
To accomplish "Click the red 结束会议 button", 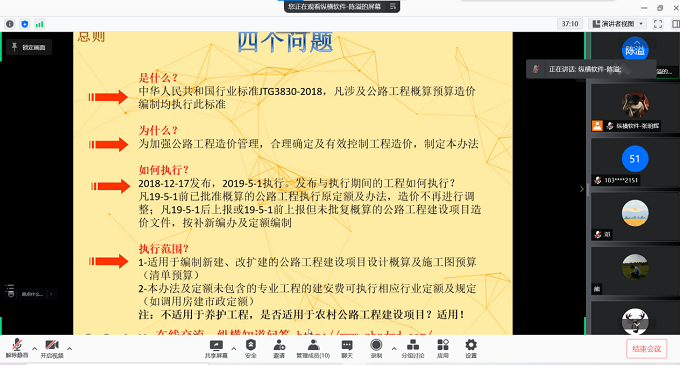I will click(x=646, y=349).
